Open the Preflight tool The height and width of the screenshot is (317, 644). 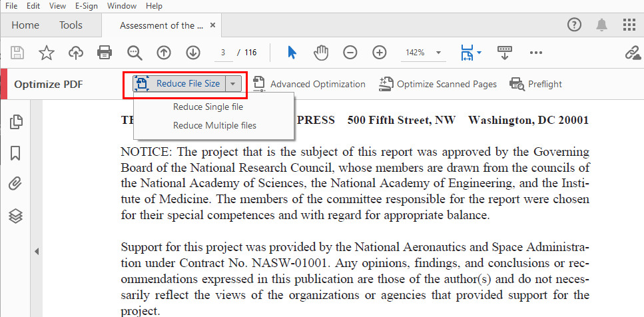click(535, 84)
